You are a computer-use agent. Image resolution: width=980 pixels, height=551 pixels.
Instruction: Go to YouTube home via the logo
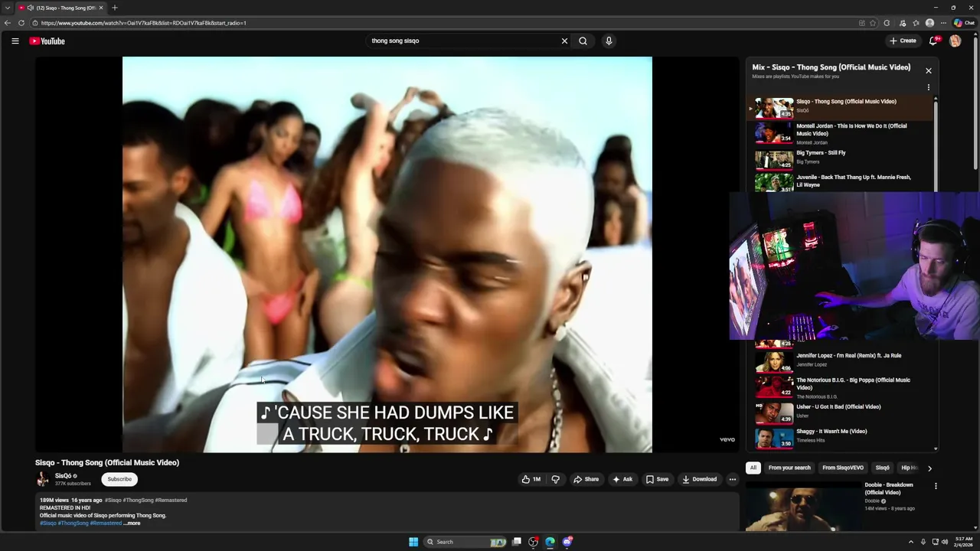(x=47, y=41)
